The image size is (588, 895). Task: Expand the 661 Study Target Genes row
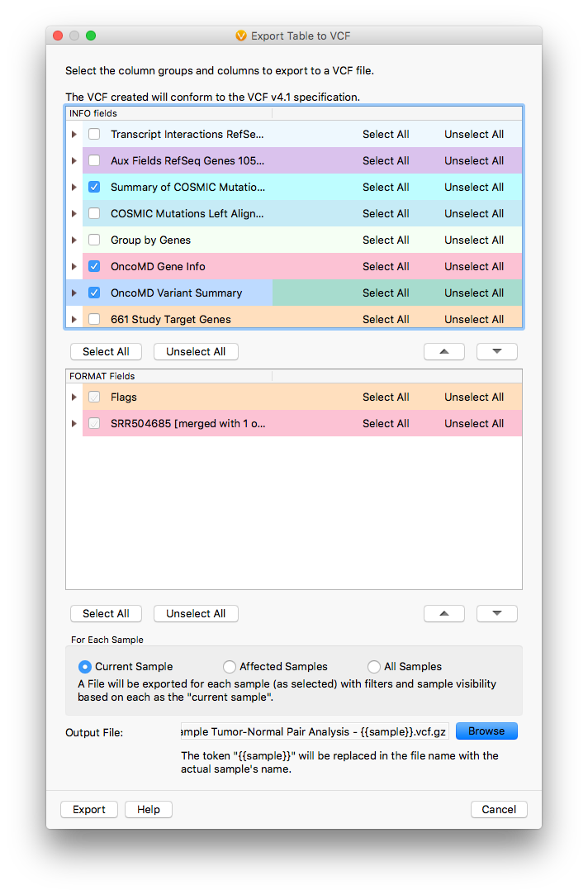(x=74, y=319)
